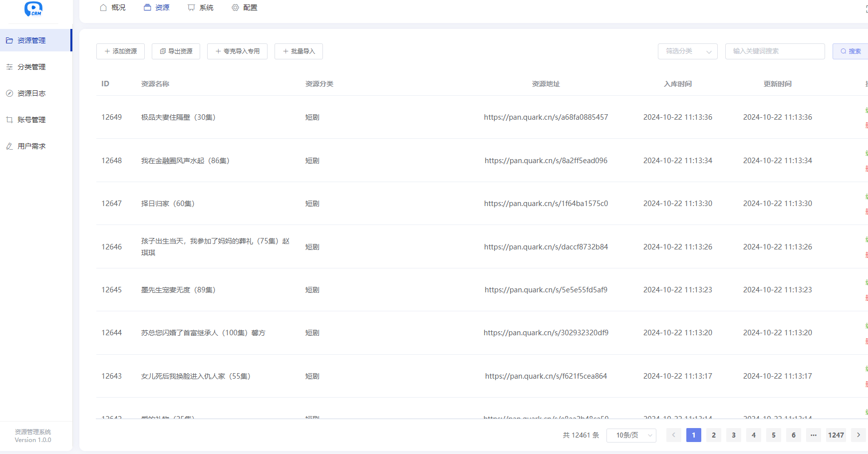
Task: Jump to last page 1247
Action: pos(836,435)
